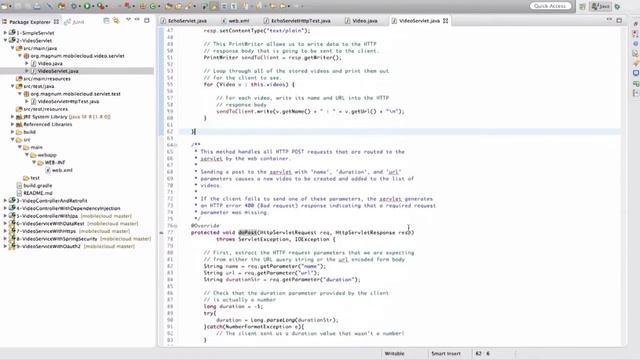This screenshot has width=640, height=360.
Task: Click the doPost method name in editor
Action: (248, 233)
